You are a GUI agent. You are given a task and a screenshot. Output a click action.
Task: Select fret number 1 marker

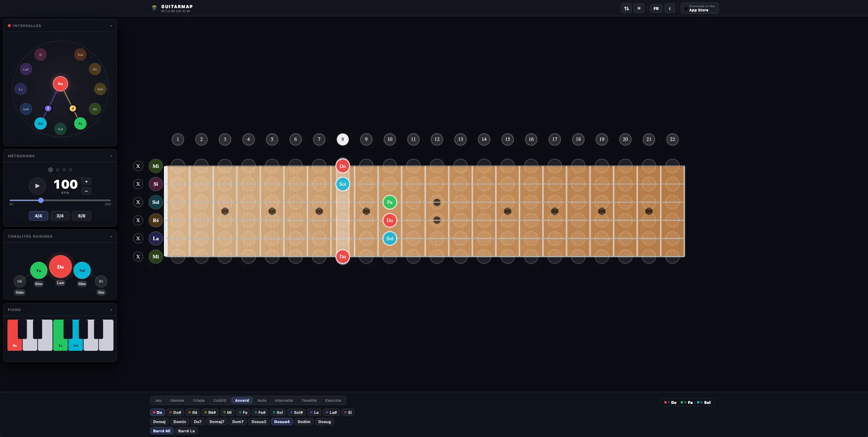point(178,139)
